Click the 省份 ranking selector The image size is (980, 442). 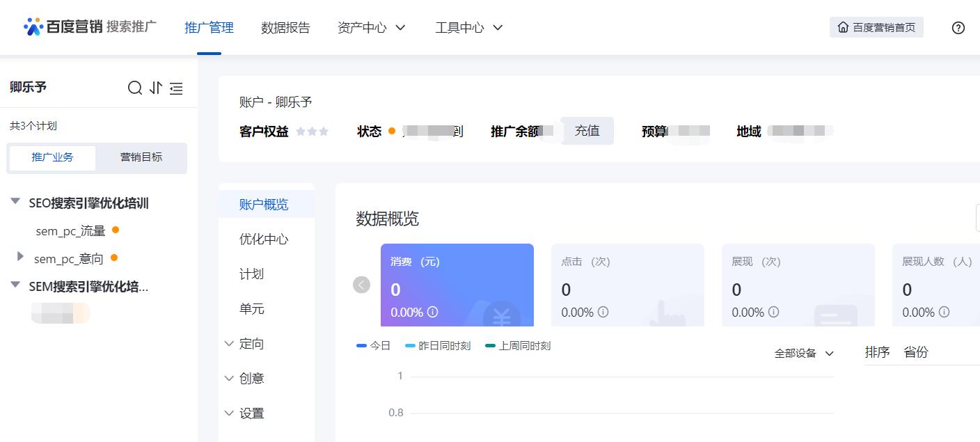(x=916, y=352)
